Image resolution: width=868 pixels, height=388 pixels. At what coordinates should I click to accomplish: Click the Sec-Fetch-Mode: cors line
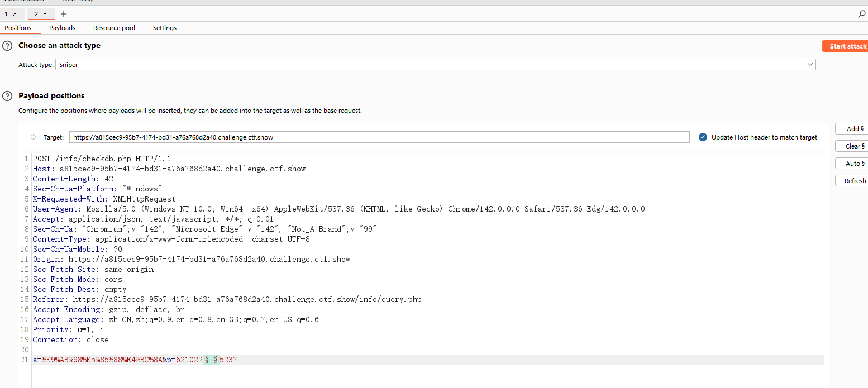coord(77,279)
